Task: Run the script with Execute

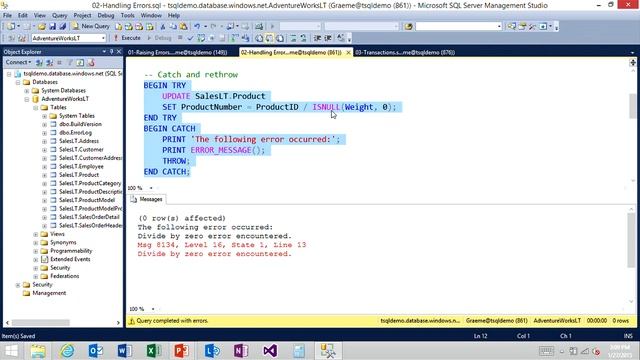Action: 127,38
